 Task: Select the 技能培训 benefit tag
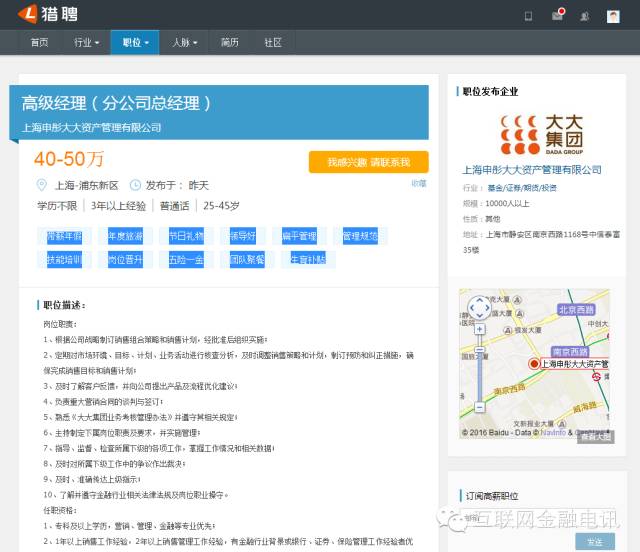tap(64, 260)
